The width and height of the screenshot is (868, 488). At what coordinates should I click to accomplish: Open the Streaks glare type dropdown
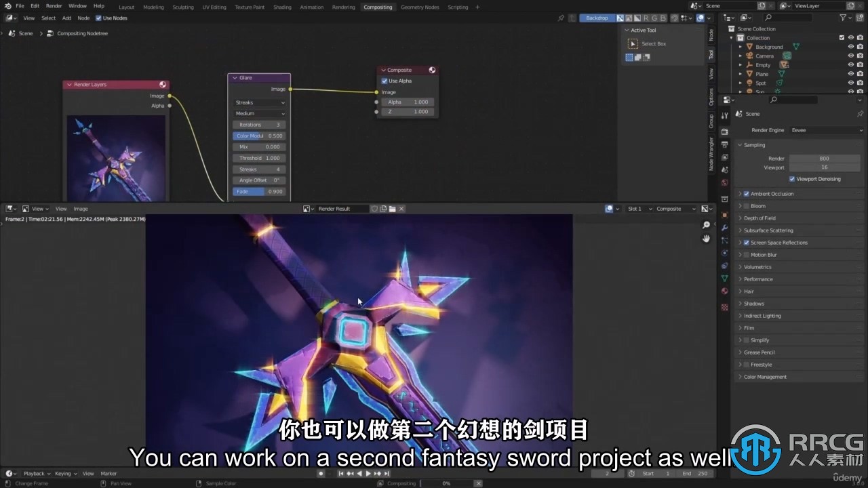tap(260, 102)
